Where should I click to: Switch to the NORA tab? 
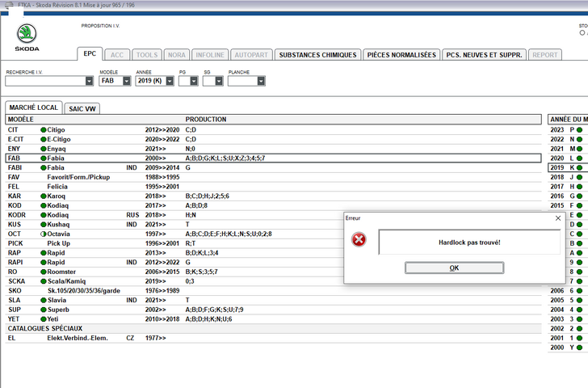click(x=177, y=55)
